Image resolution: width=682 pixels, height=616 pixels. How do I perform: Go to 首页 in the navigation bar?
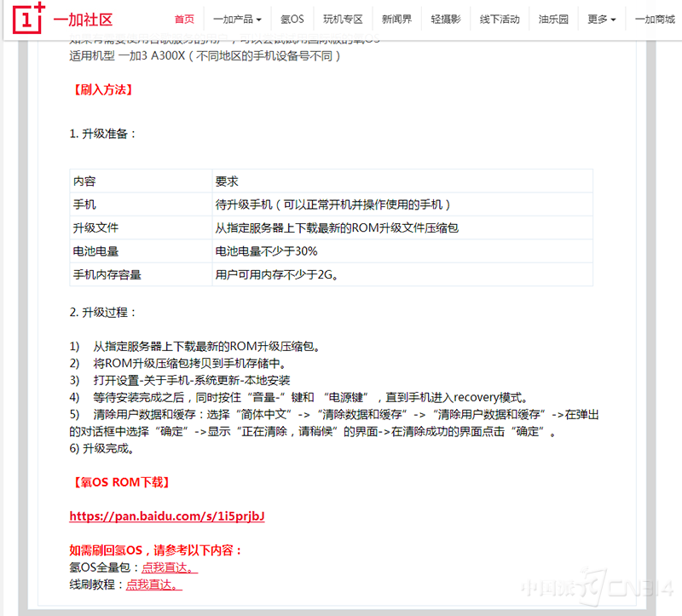coord(184,19)
